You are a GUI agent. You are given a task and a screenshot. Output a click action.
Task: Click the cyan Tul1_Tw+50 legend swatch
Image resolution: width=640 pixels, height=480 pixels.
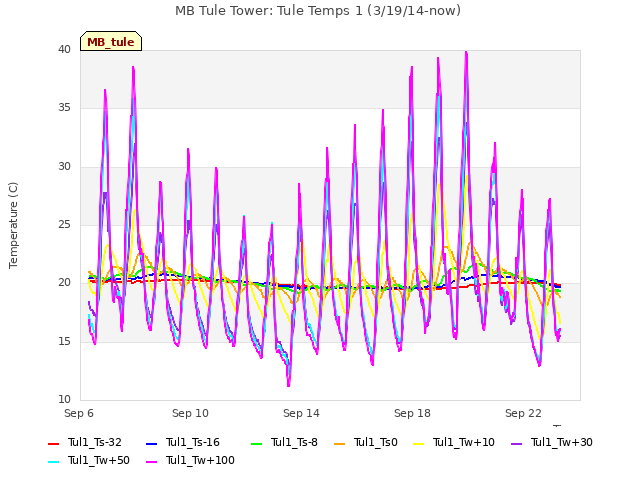[x=54, y=462]
